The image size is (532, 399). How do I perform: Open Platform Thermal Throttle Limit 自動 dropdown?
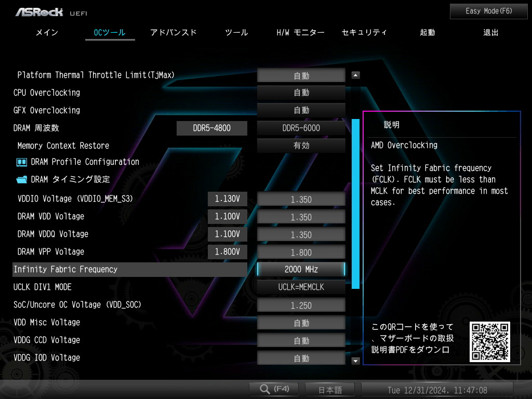pos(301,75)
